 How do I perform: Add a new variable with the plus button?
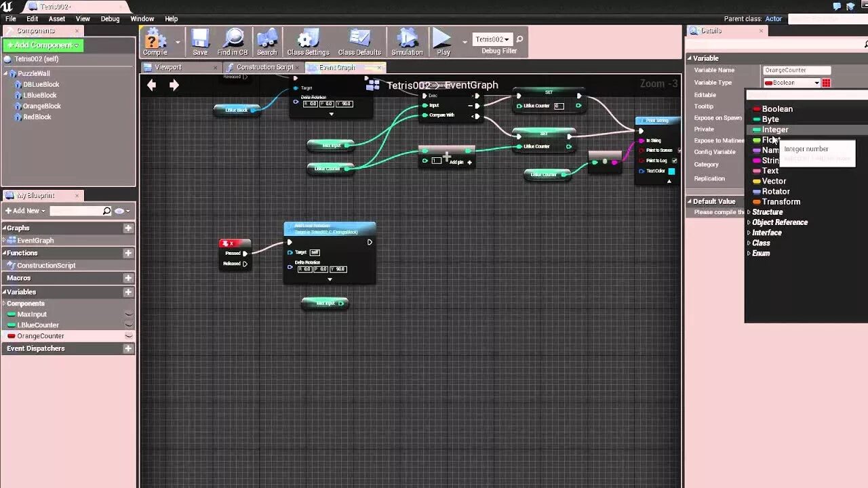[x=128, y=292]
